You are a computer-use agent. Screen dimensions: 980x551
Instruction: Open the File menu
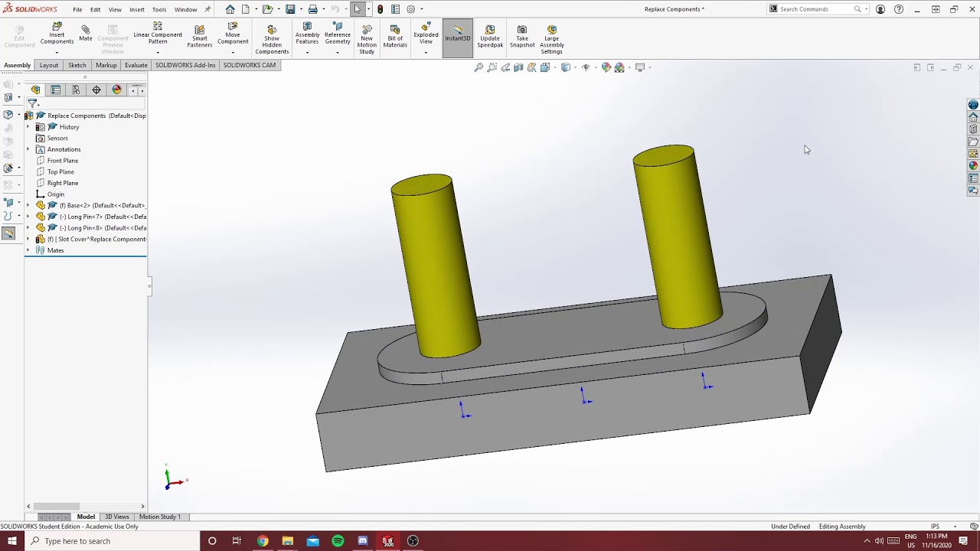pos(77,9)
